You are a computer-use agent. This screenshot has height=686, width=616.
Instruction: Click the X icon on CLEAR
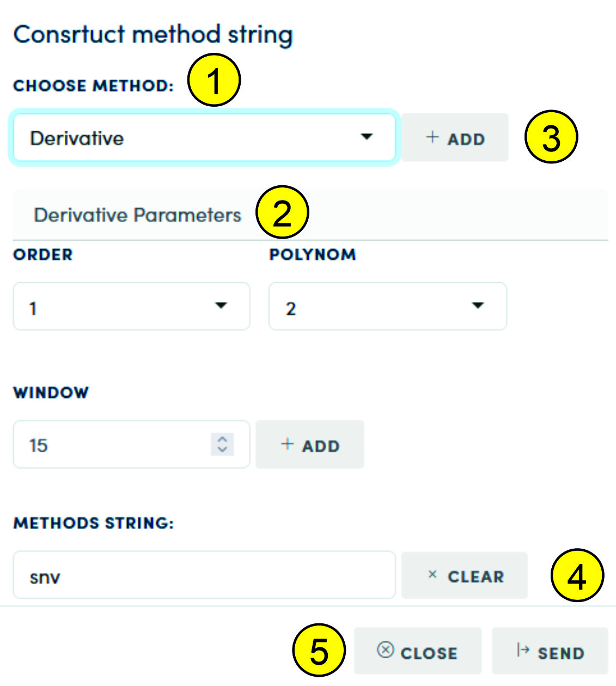[432, 574]
